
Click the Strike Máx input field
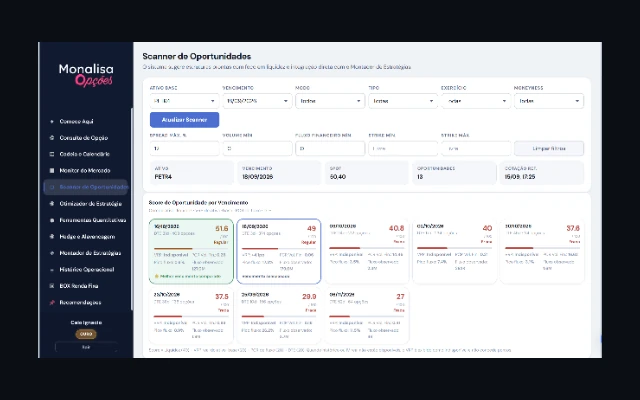(x=476, y=149)
